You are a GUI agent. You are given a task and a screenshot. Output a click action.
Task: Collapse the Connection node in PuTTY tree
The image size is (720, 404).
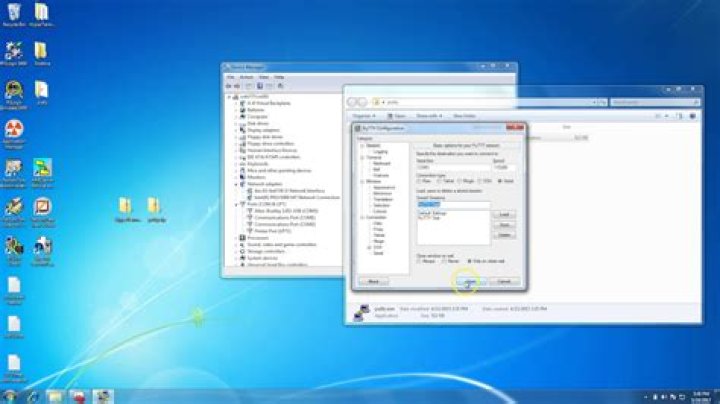coord(362,217)
